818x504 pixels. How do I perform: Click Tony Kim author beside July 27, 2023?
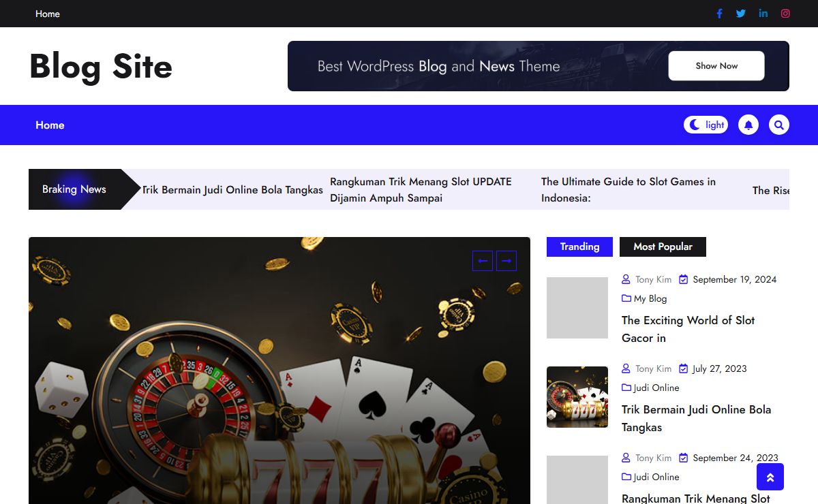(x=653, y=368)
